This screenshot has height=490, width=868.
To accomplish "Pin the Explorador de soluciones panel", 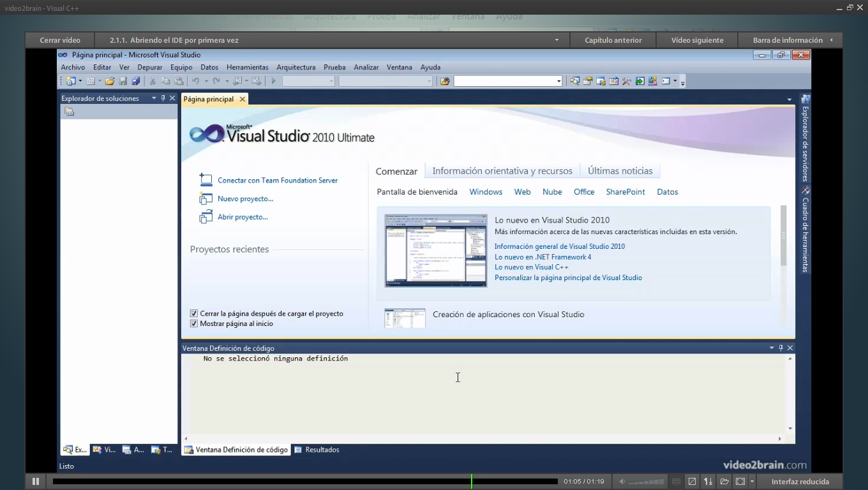I will click(163, 98).
